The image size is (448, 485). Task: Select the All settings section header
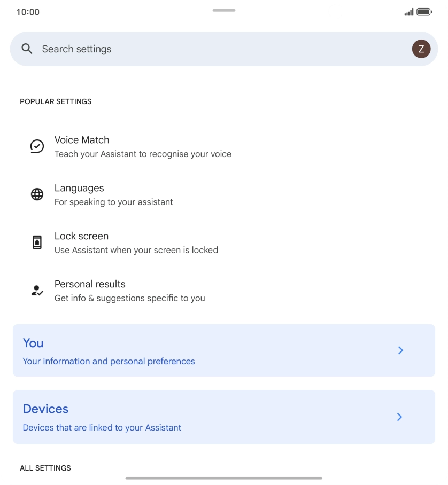coord(45,468)
